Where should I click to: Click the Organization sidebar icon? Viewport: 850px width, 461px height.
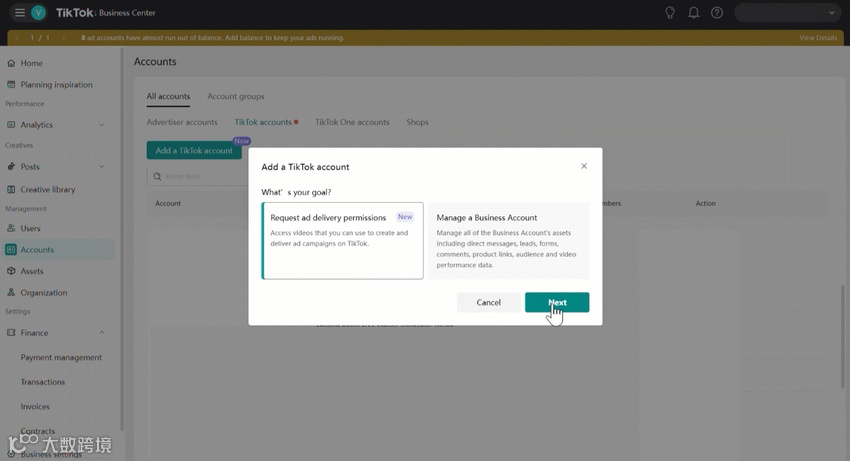11,292
